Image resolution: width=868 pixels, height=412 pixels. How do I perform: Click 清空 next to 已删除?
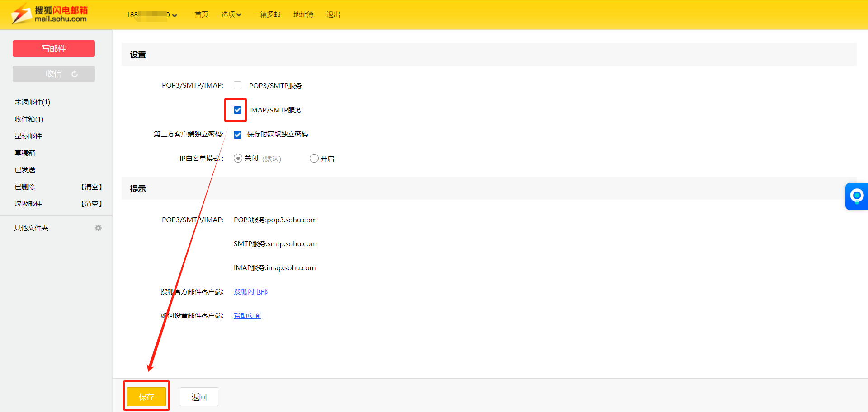91,187
